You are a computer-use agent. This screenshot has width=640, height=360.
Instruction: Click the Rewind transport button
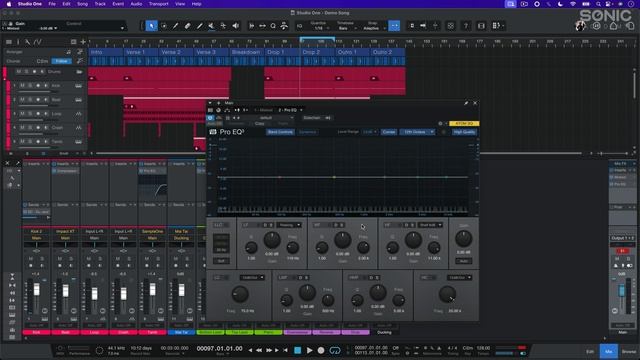[259, 351]
